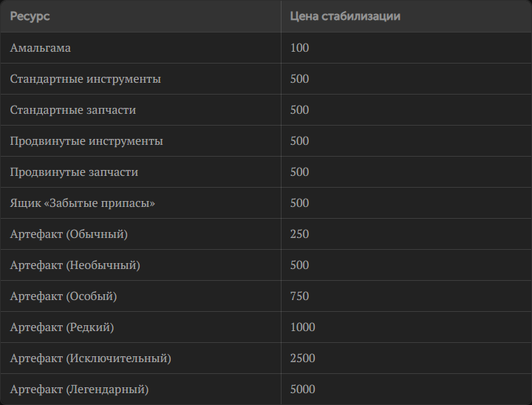532x405 pixels.
Task: Select the Артефакт (Особый) row
Action: [266, 296]
